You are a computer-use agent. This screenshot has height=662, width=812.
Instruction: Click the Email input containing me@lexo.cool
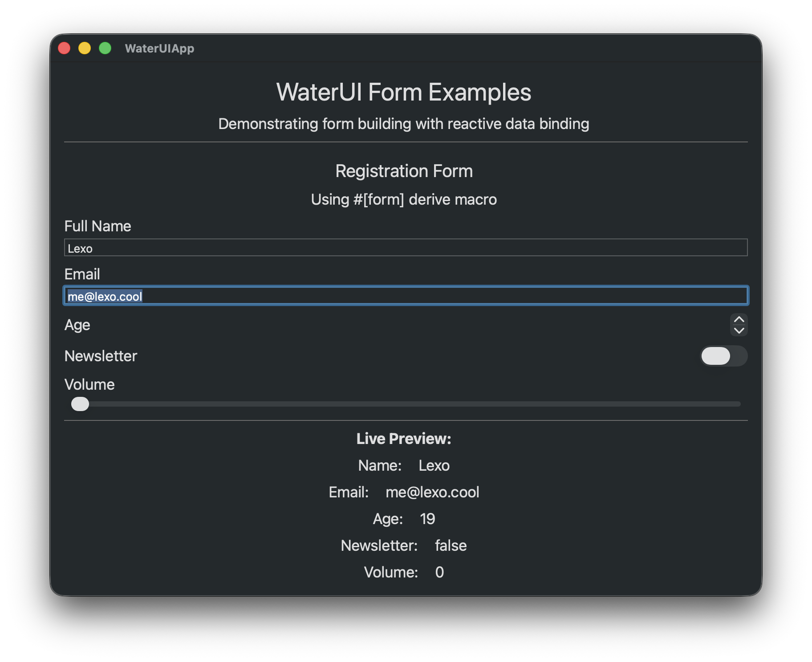point(401,295)
